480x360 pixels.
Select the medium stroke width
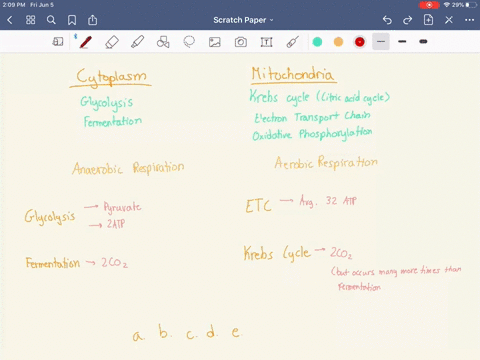pos(402,42)
